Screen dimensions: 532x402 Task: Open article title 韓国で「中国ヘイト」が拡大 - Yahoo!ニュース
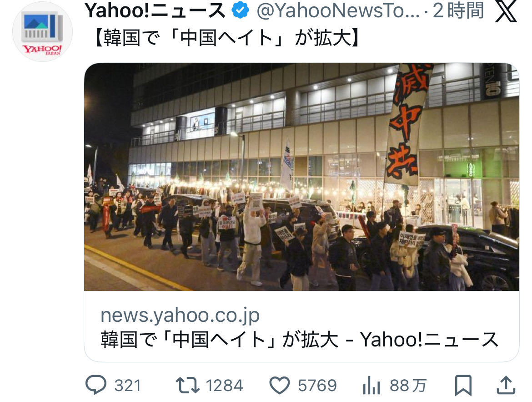point(299,340)
